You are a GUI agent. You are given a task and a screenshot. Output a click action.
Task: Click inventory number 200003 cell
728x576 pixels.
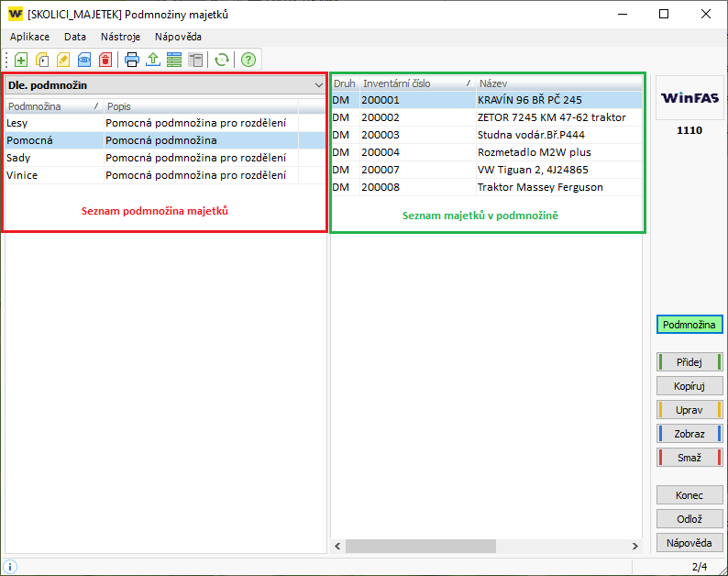[418, 135]
